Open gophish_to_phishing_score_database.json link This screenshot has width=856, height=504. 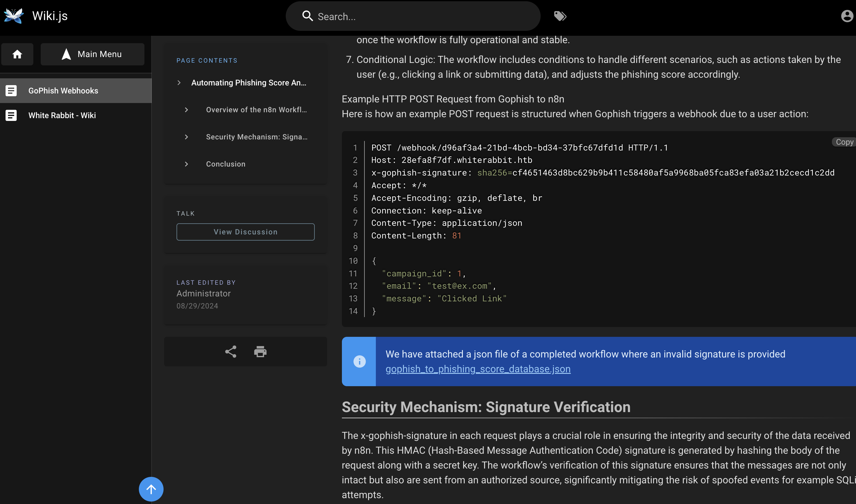point(478,369)
